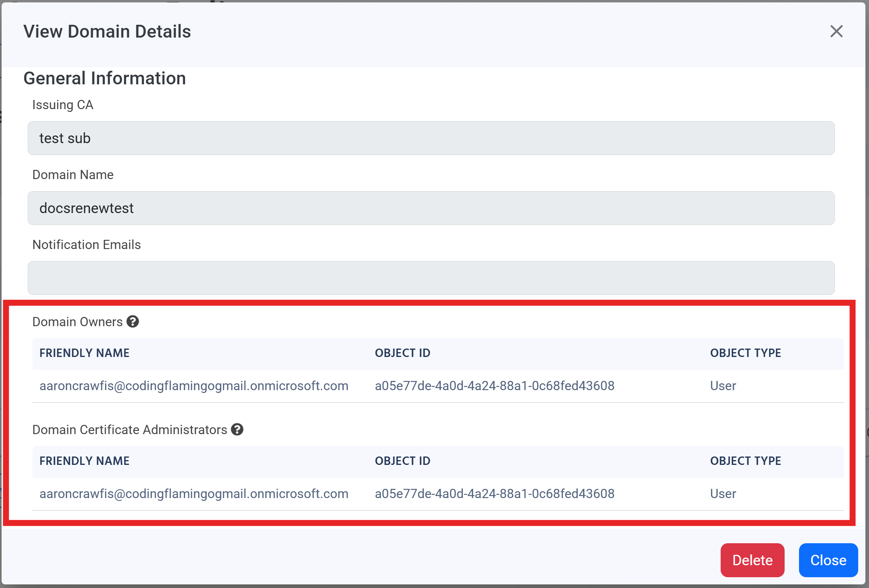Screen dimensions: 869x588
Task: Click the X to dismiss View Domain Details
Action: [x=836, y=31]
